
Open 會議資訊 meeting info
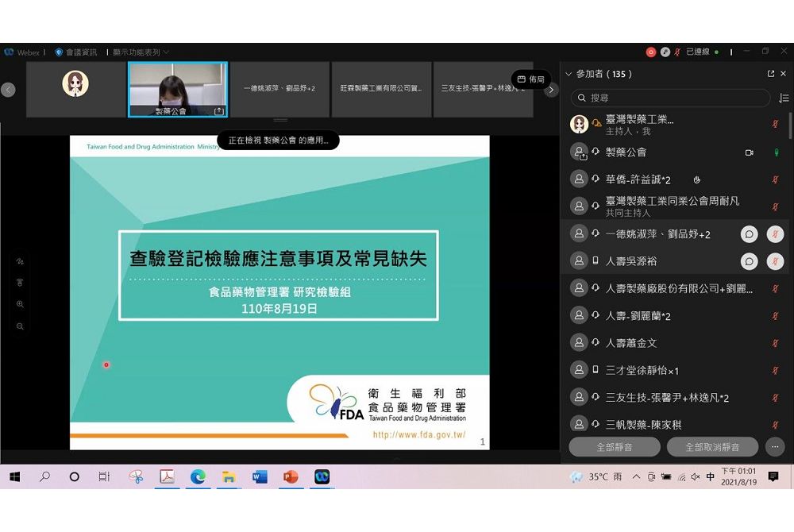click(x=76, y=52)
